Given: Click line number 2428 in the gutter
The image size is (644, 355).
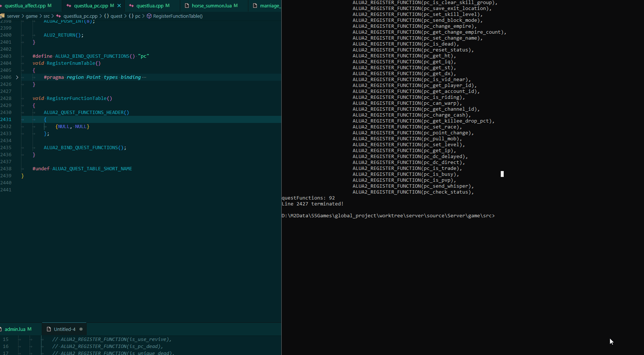Looking at the screenshot, I should (6, 98).
